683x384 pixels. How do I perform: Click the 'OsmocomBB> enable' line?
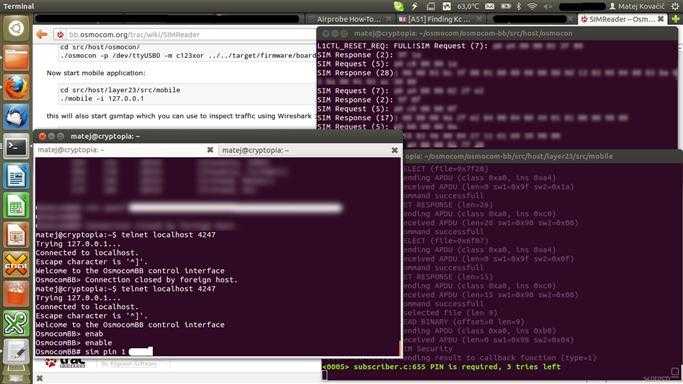pos(74,343)
